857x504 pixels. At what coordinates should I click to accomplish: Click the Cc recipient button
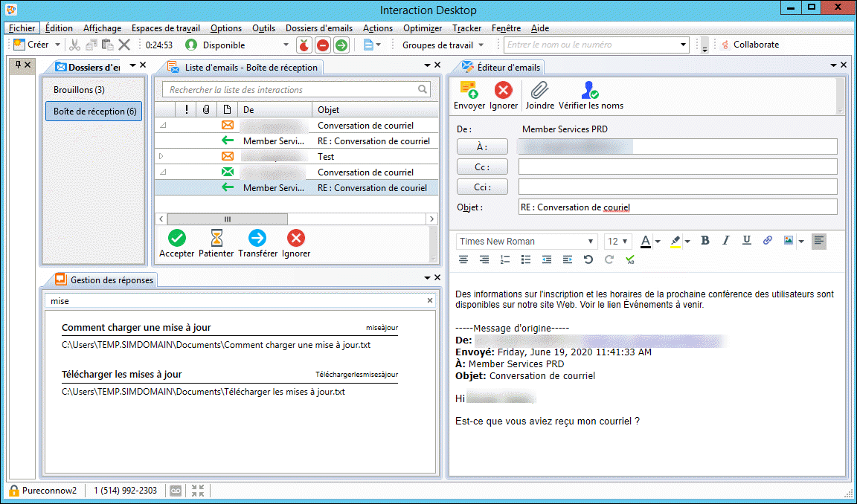482,167
